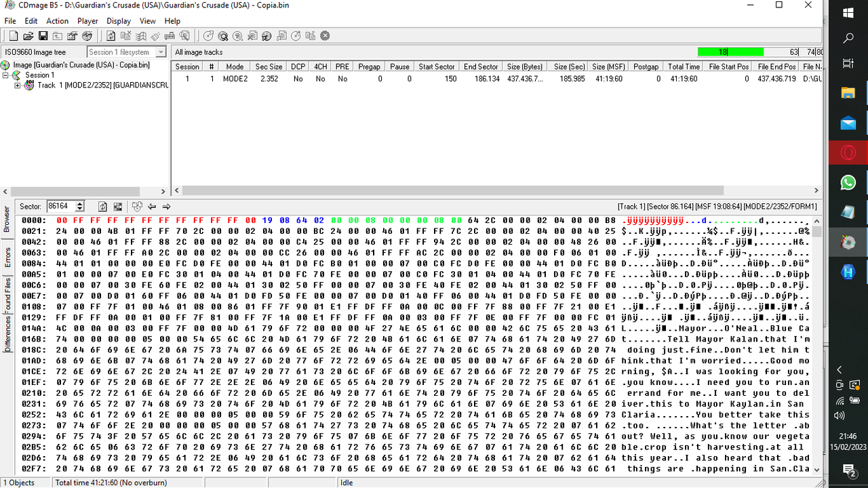Click the first disc icon in the scan toolbar group
This screenshot has height=488, width=868.
tap(208, 36)
